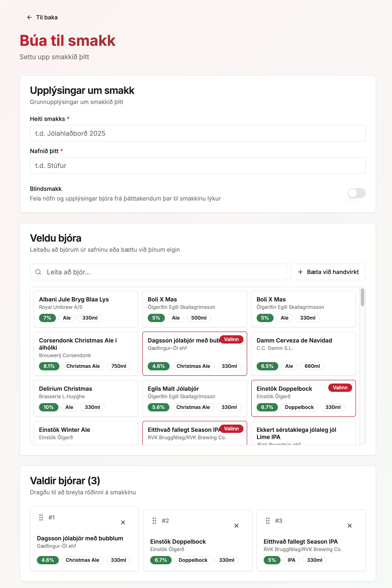Screen dimensions: 392x588
Task: Focus the Nafnið þitt text field
Action: tap(197, 165)
